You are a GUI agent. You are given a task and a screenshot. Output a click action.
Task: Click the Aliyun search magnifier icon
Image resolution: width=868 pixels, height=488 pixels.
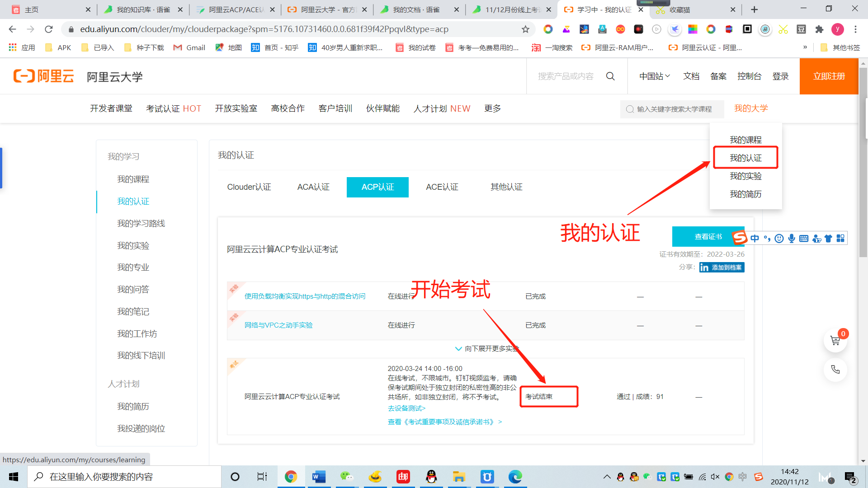point(610,76)
